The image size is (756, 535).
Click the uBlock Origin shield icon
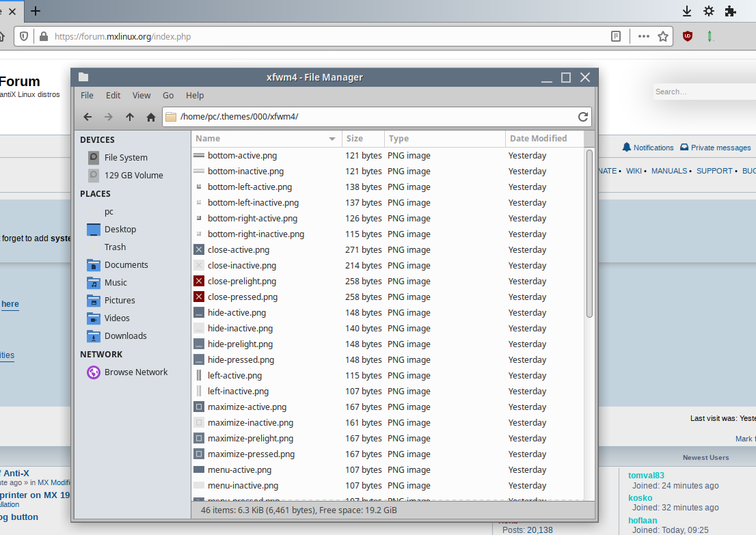(x=688, y=36)
